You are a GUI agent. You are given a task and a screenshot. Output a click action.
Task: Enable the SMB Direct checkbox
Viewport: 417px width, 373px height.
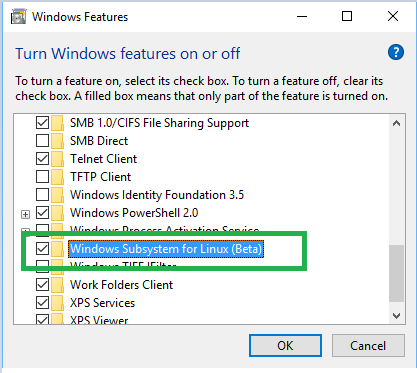pos(42,141)
